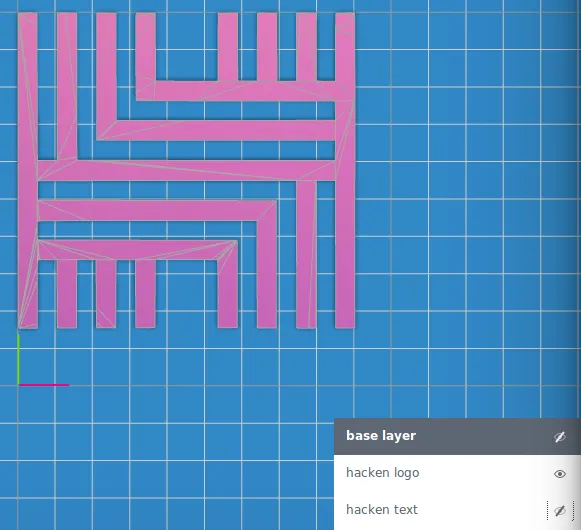Select the hacken logo layer name
Screen dimensions: 581x530
click(x=382, y=473)
